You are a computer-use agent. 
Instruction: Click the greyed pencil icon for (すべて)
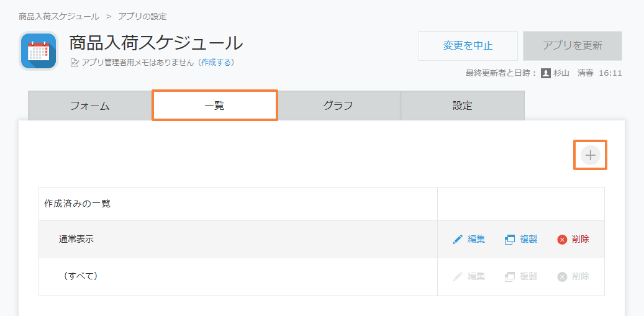point(458,277)
